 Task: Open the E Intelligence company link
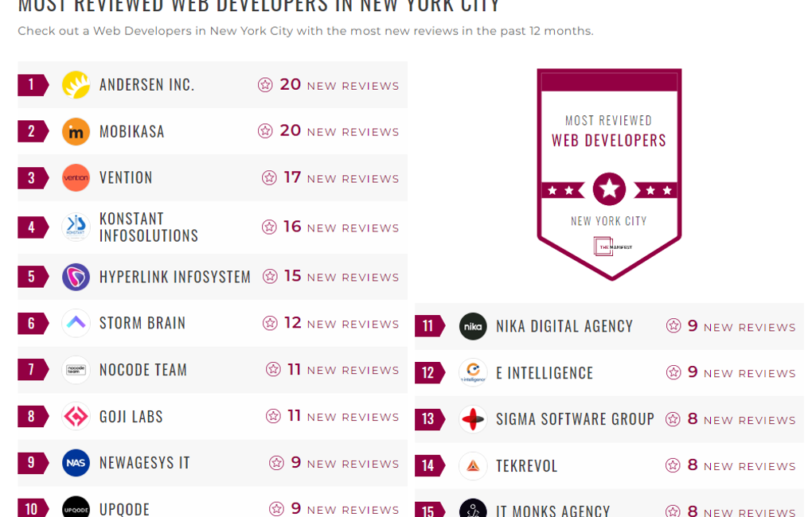tap(545, 373)
